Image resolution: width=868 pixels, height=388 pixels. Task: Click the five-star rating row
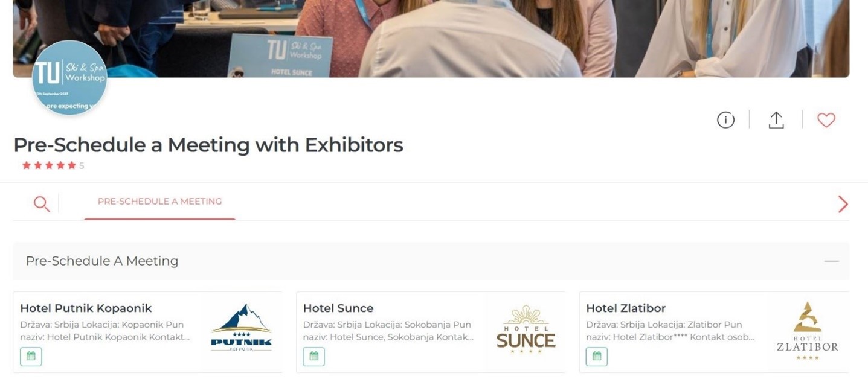click(53, 165)
